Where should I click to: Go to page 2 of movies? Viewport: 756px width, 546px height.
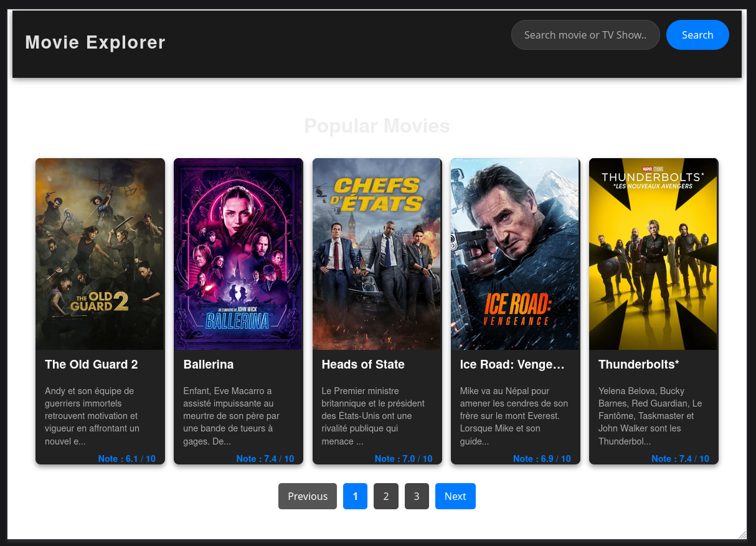click(385, 496)
